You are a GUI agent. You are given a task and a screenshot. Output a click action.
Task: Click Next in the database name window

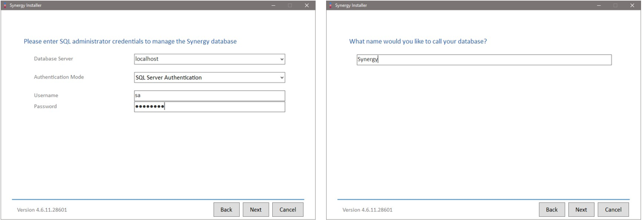point(581,210)
